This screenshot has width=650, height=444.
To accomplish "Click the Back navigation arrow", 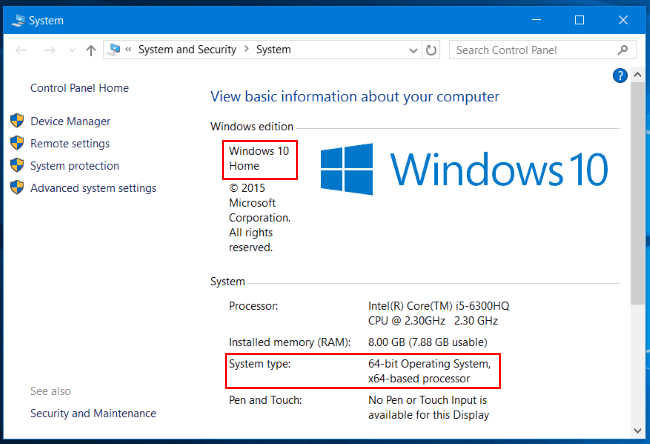I will point(21,51).
